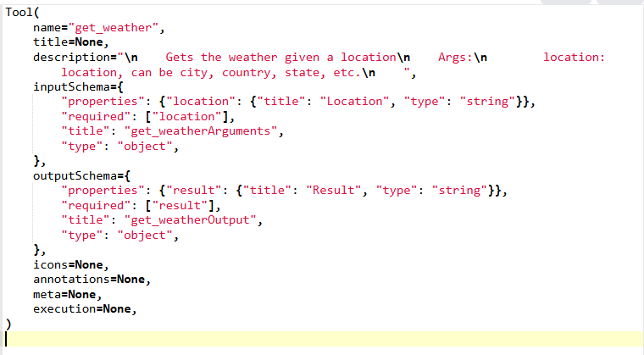Click the "inputSchema={" line
Viewport: 644px width, 355px height.
(x=78, y=86)
